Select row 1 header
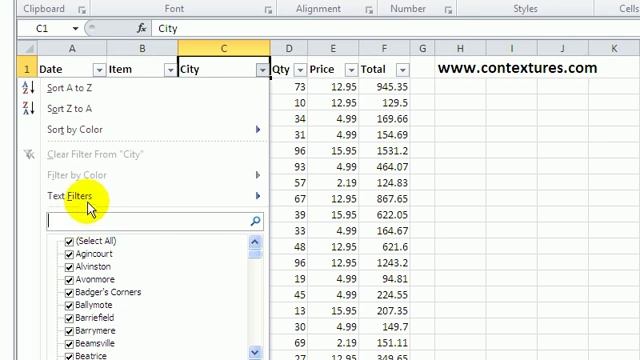This screenshot has width=640, height=360. [x=27, y=69]
